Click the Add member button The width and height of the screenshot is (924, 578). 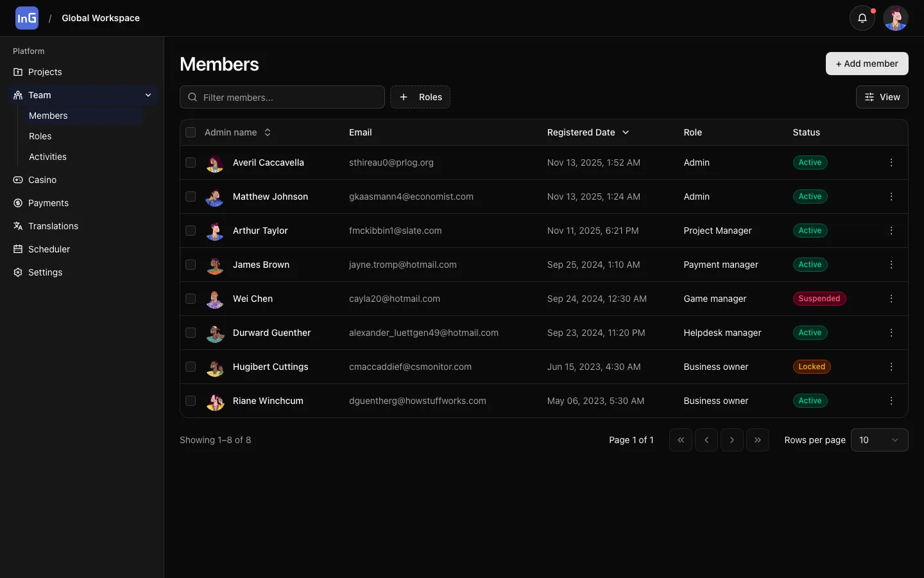click(x=866, y=64)
